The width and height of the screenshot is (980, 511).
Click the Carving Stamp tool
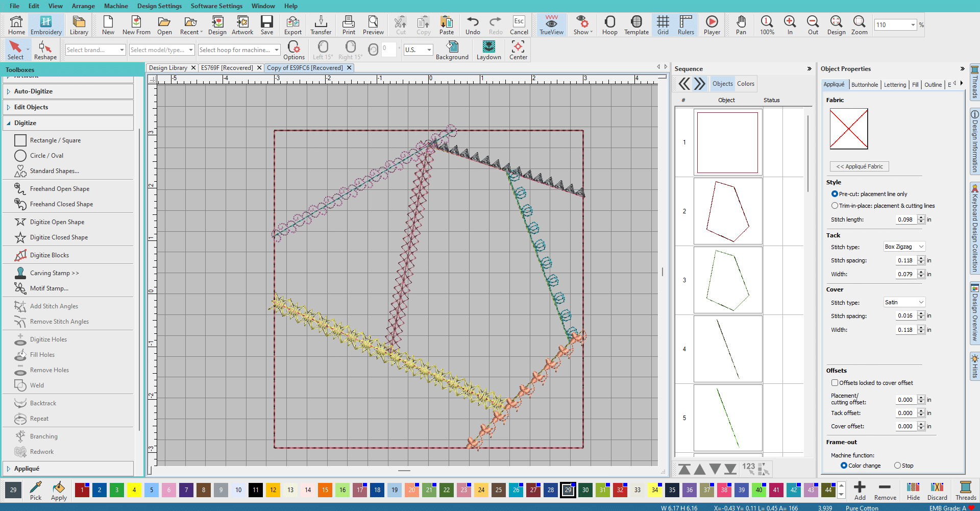coord(54,273)
